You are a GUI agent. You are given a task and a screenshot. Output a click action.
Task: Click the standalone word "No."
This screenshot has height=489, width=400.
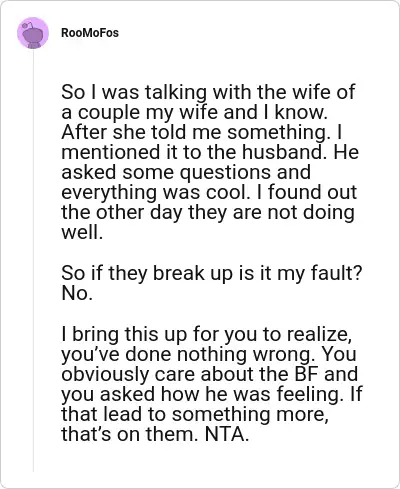coord(77,293)
